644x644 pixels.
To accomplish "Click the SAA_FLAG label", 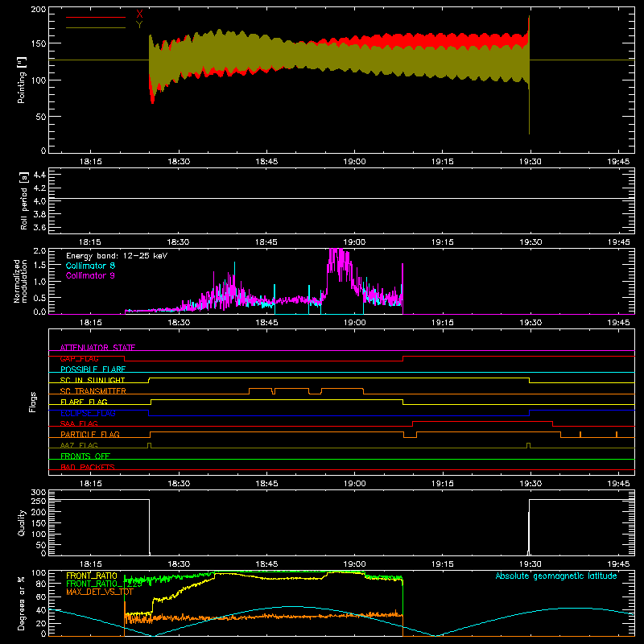I will [79, 423].
